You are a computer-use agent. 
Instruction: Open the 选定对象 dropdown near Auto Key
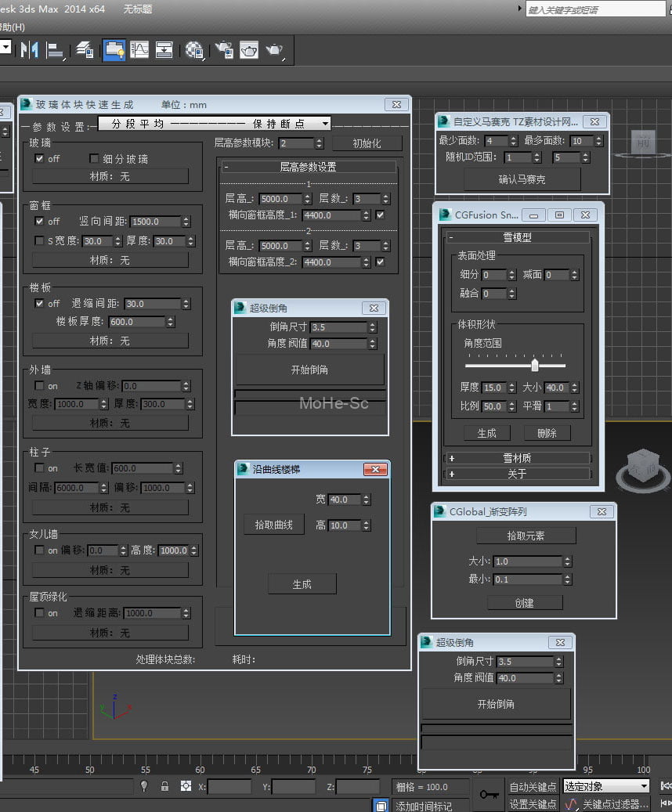point(605,785)
